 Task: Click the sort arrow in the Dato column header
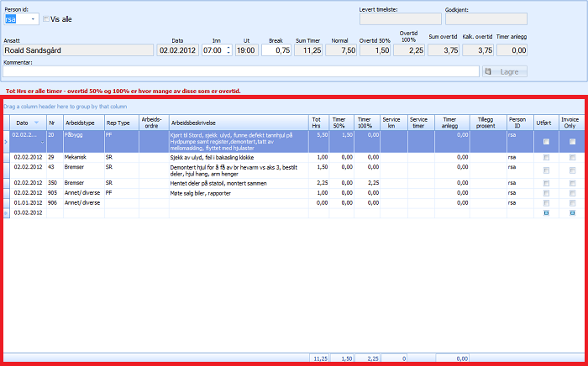(x=36, y=123)
